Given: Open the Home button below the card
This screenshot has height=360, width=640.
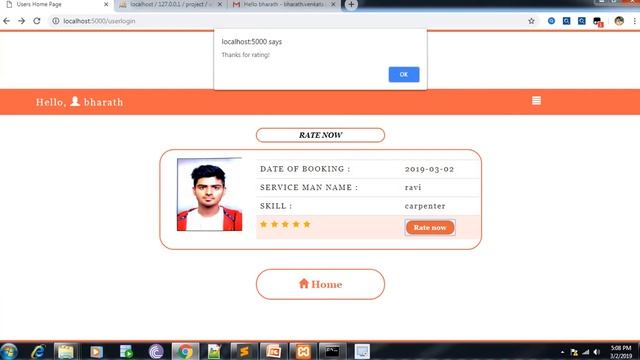Looking at the screenshot, I should coord(320,284).
